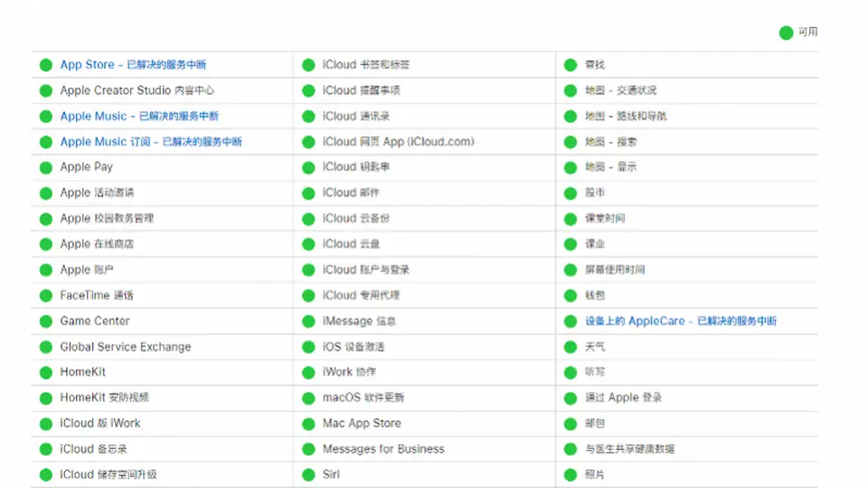
Task: Open the App Store resolved outage link
Action: (x=133, y=65)
